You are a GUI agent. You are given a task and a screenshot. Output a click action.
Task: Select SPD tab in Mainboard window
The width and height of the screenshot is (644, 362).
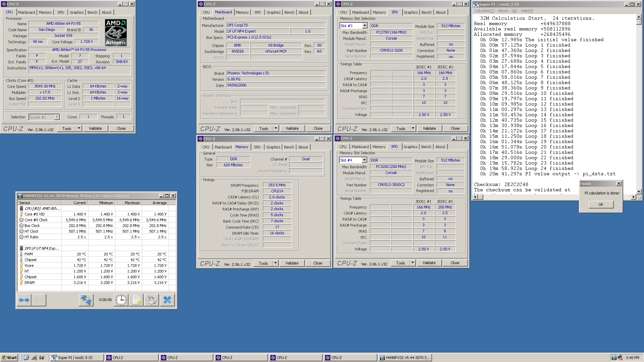coord(257,12)
